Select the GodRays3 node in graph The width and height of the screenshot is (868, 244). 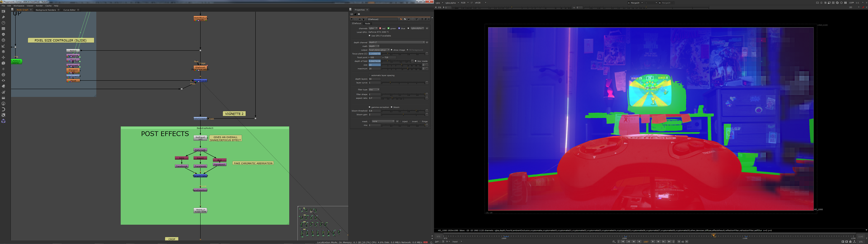pos(200,138)
